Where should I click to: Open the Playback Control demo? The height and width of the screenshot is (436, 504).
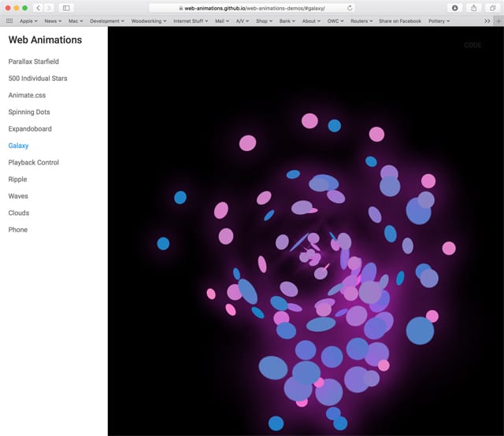(x=33, y=162)
